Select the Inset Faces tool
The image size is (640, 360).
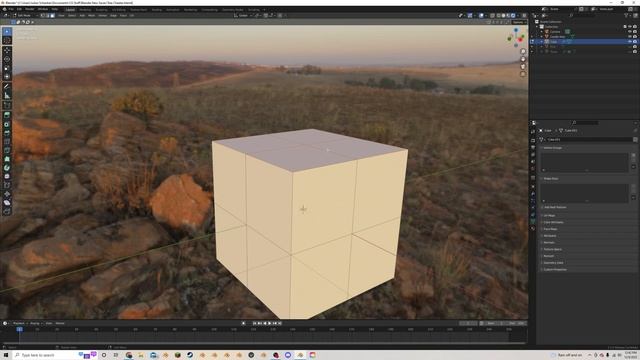coord(7,124)
